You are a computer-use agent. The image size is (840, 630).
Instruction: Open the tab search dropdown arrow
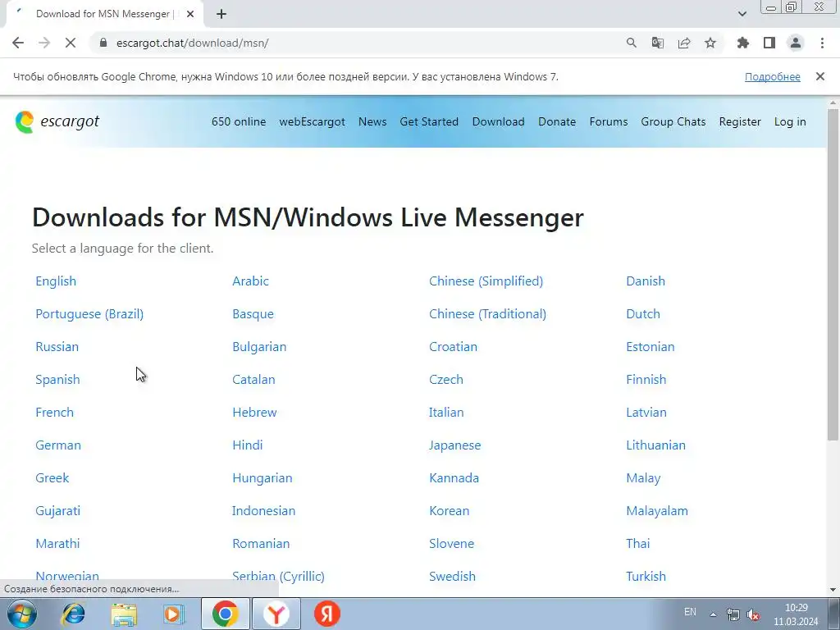(x=742, y=14)
